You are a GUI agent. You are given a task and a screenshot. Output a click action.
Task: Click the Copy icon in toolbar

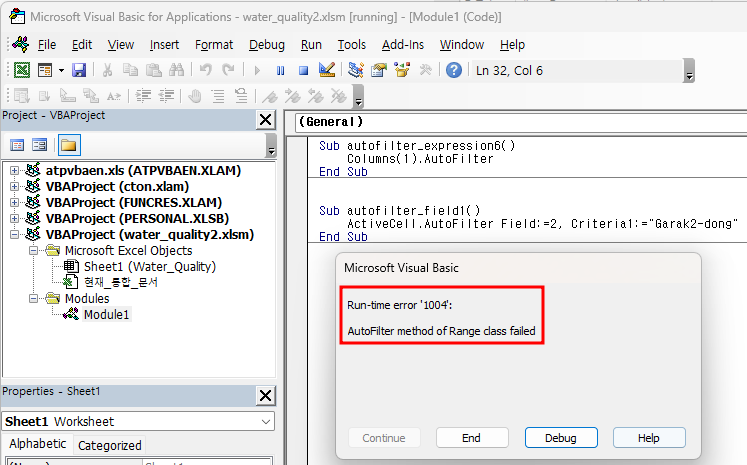pos(130,71)
